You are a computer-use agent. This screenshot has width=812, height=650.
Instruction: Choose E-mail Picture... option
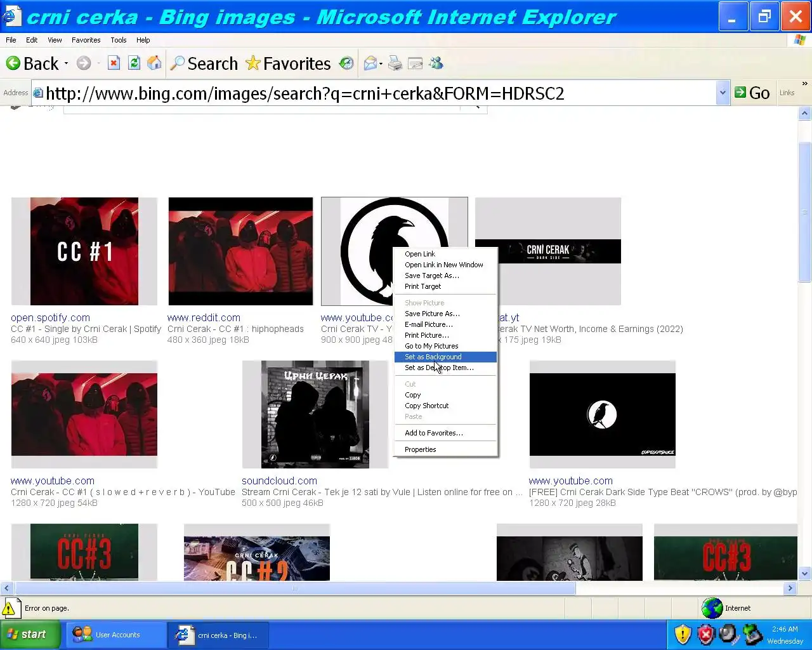click(445, 324)
